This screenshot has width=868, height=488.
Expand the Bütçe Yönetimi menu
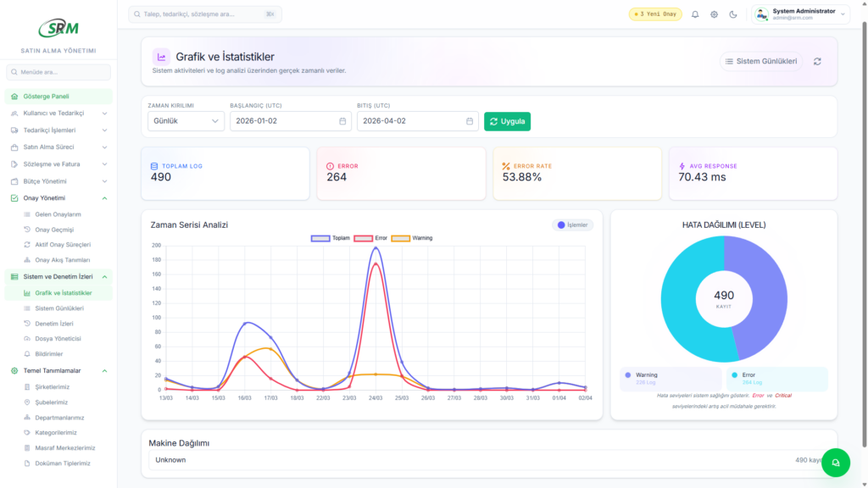tap(58, 181)
